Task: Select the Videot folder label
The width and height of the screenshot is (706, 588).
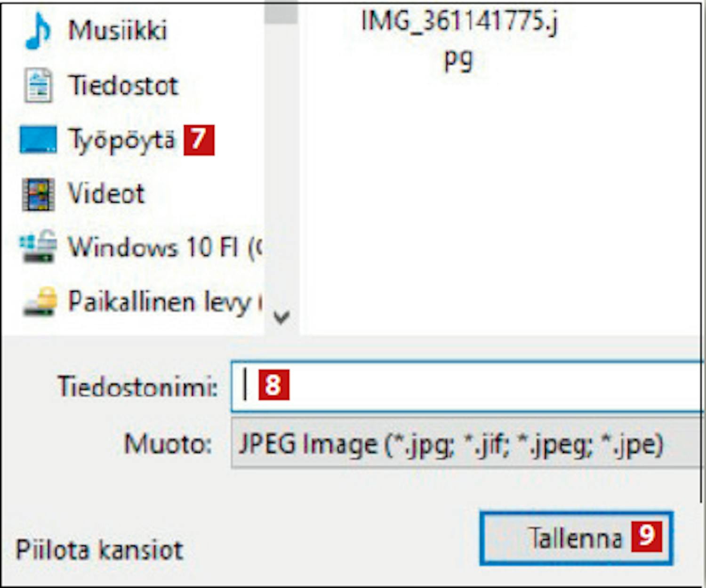Action: (106, 193)
